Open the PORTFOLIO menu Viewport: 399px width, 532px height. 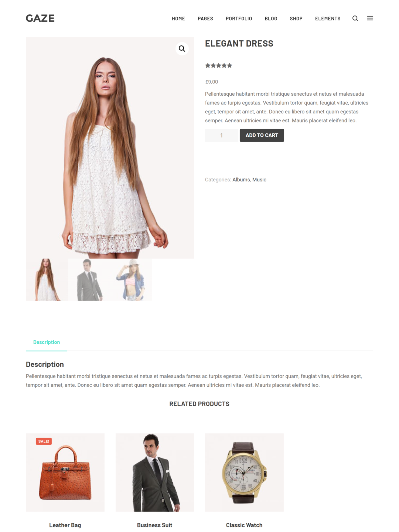[x=239, y=18]
